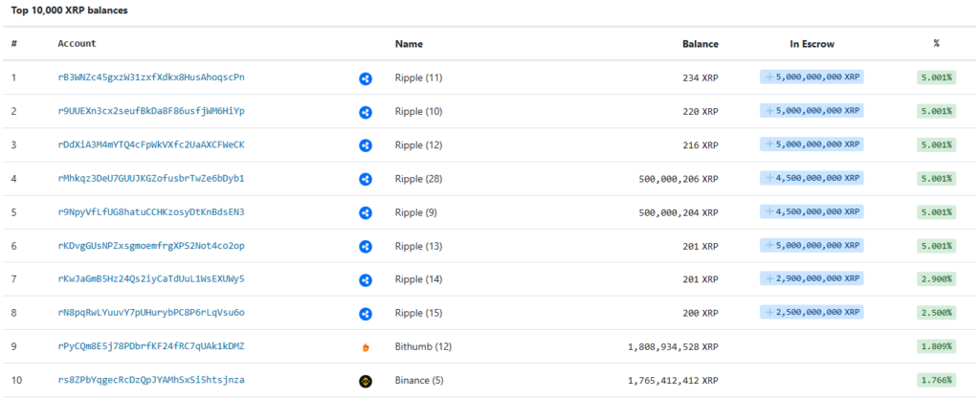Click the Ripple (12) account icon
This screenshot has height=398, width=980.
[x=365, y=145]
